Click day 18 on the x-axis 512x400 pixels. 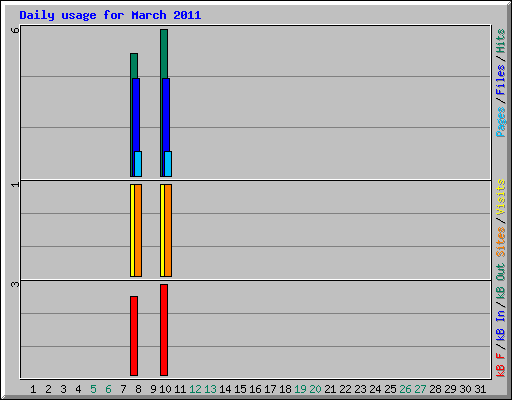[x=285, y=389]
